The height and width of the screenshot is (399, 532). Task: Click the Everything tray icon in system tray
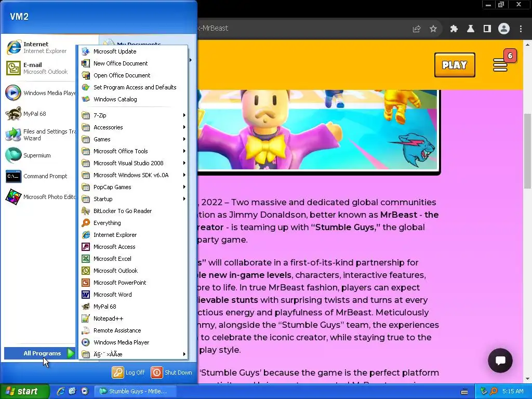click(494, 391)
